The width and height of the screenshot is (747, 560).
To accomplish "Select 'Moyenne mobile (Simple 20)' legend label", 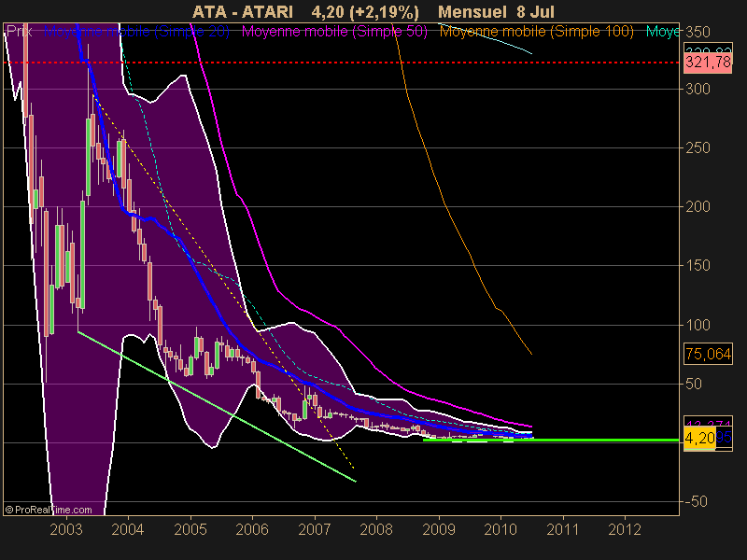I will coord(136,32).
